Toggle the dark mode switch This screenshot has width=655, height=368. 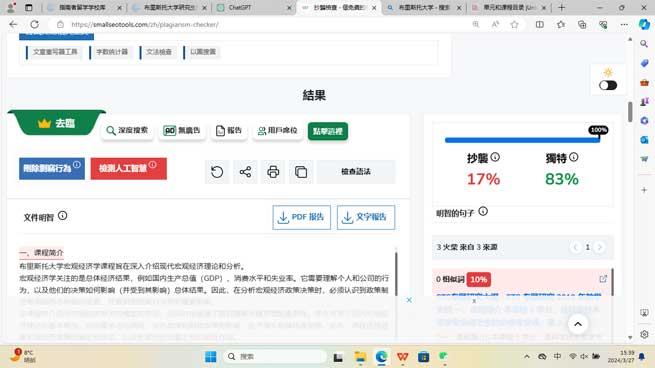[x=608, y=85]
